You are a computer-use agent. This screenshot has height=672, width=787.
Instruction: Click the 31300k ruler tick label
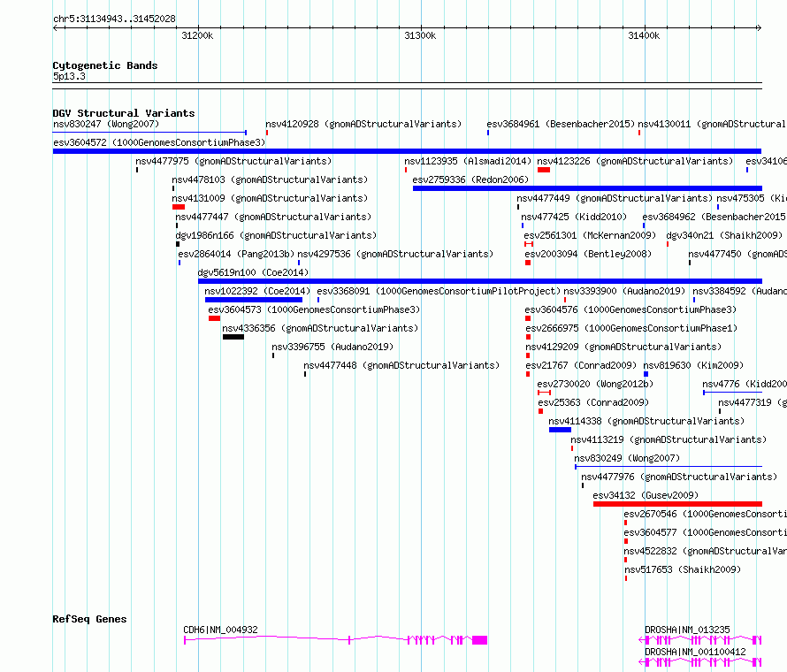coord(420,35)
